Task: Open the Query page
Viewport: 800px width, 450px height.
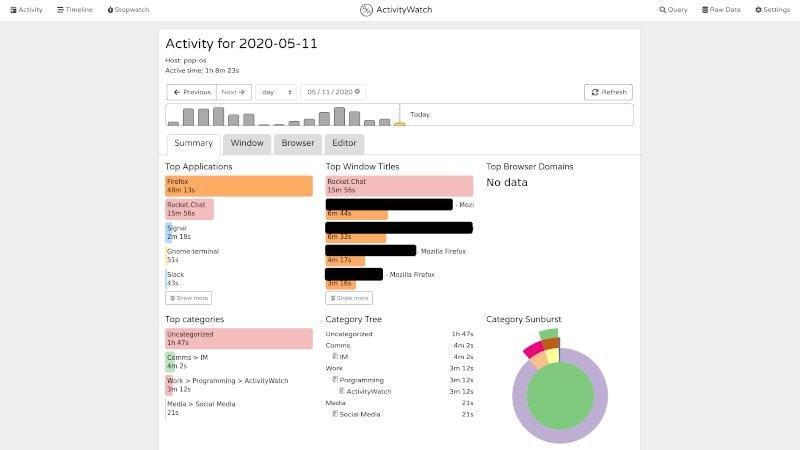Action: [x=674, y=9]
